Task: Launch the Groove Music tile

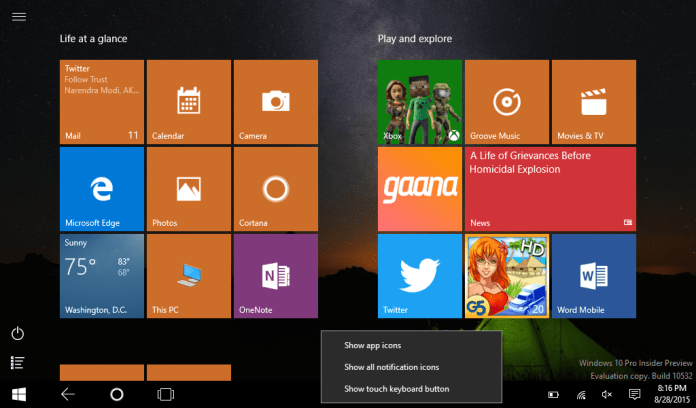Action: click(506, 102)
